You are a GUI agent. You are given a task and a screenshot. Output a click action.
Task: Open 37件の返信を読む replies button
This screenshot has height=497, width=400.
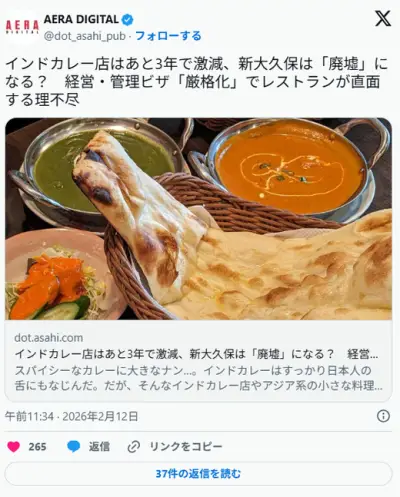click(x=199, y=474)
